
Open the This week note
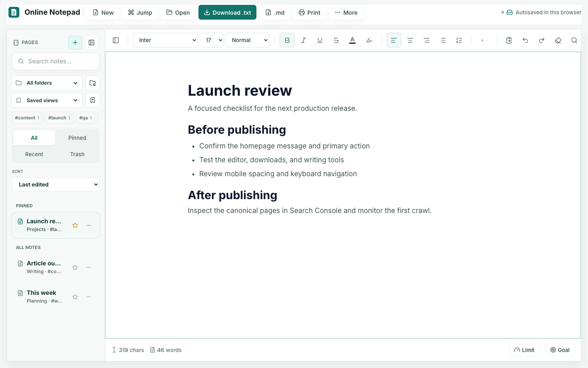(56, 297)
